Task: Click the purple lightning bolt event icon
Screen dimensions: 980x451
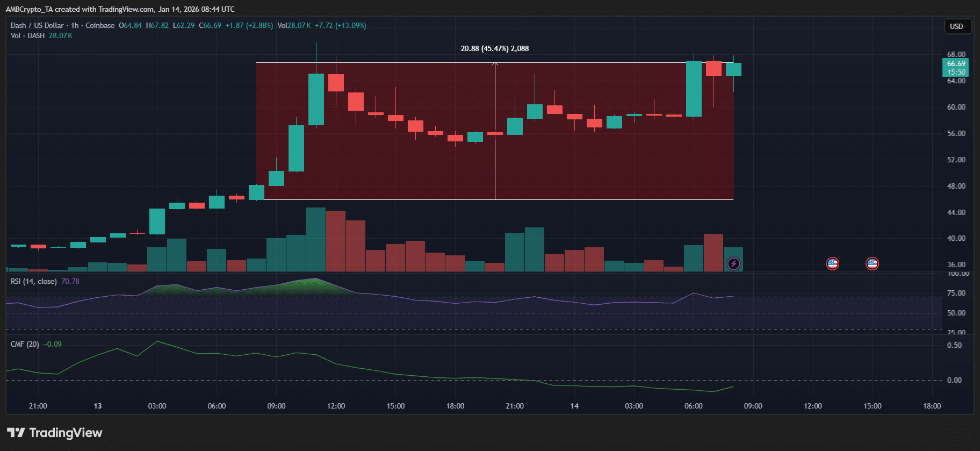Action: tap(733, 263)
